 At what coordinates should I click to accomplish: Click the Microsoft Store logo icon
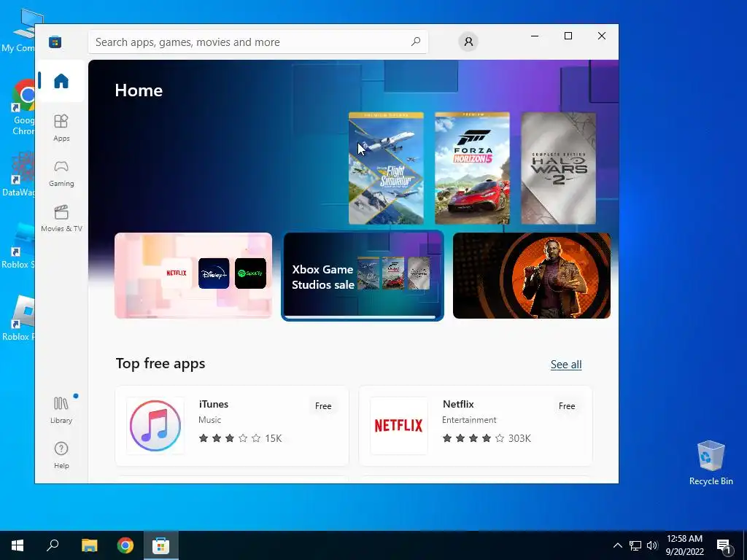(x=55, y=42)
